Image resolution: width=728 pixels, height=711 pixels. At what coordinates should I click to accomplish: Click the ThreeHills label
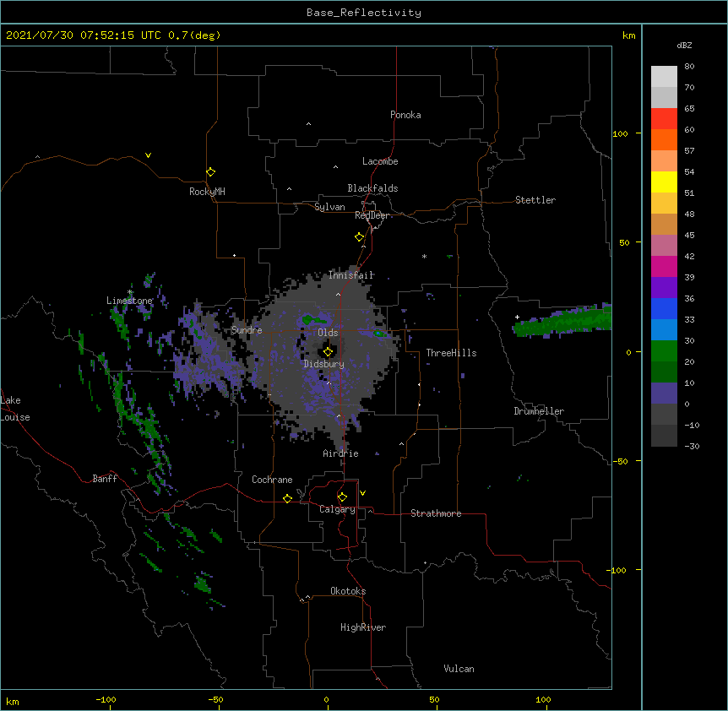tap(451, 353)
